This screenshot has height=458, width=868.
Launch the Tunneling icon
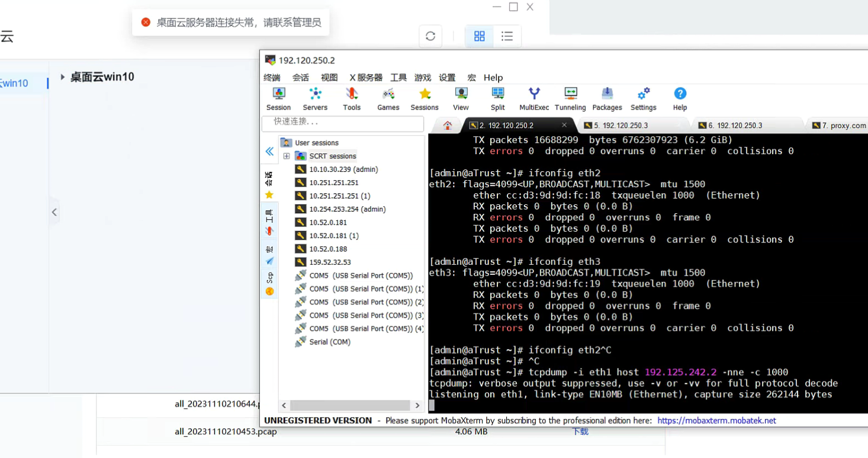tap(570, 99)
